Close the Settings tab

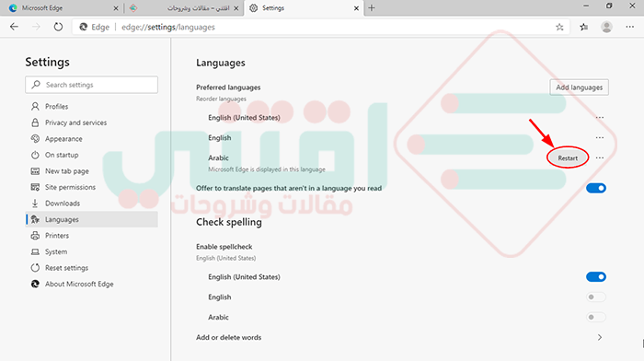click(x=356, y=7)
